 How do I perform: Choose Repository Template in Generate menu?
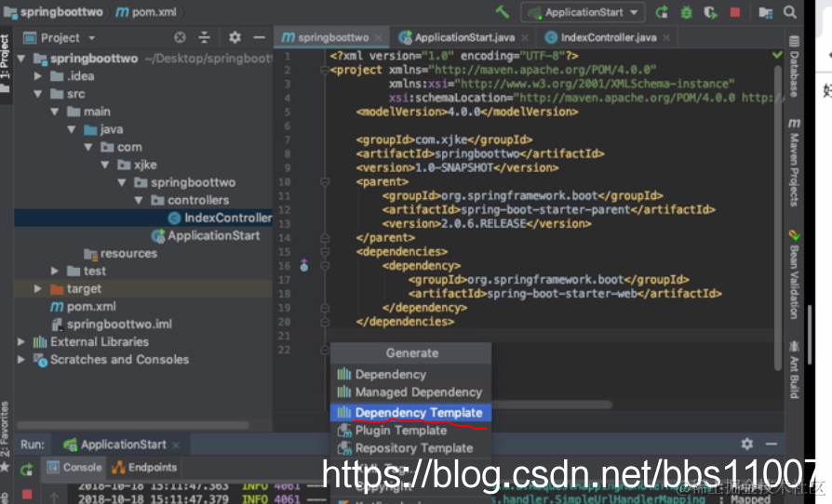[x=410, y=448]
